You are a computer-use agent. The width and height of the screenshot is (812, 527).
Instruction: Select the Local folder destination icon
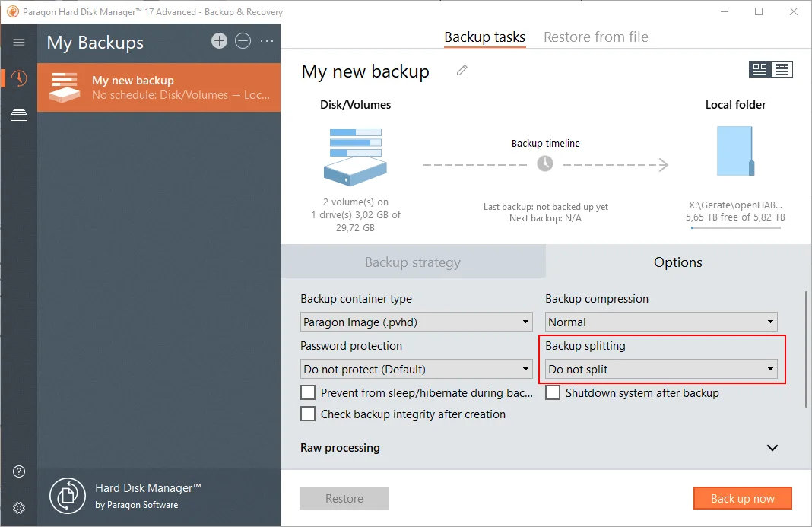coord(735,151)
